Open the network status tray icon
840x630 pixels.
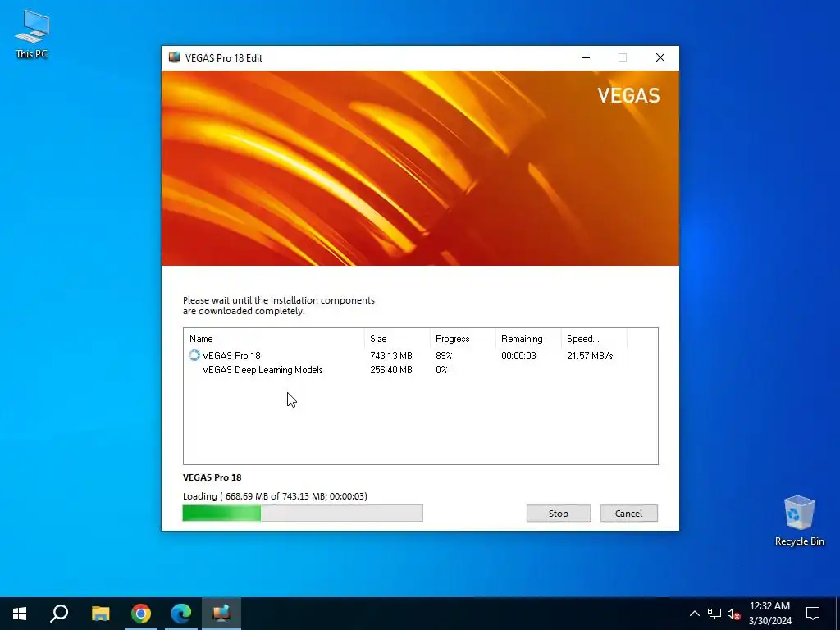point(714,614)
